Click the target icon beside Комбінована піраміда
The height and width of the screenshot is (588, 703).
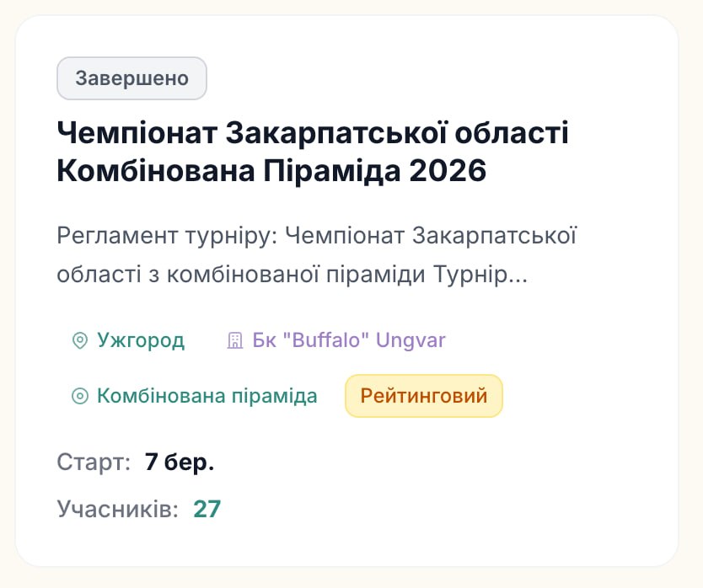tap(80, 396)
